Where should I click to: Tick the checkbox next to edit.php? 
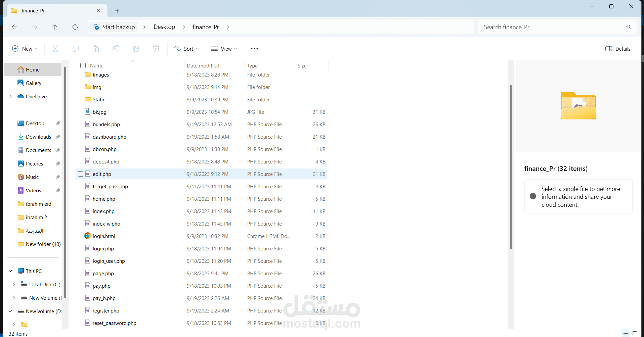[x=81, y=174]
